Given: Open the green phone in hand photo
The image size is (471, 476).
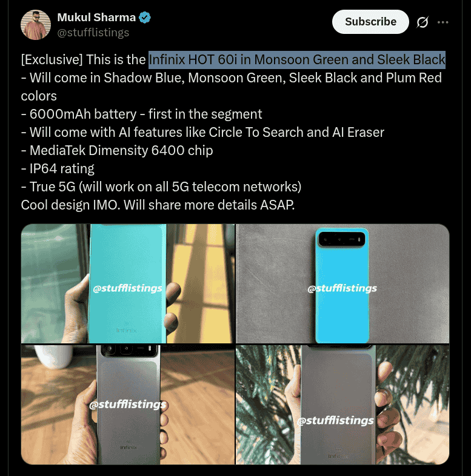Looking at the screenshot, I should (x=128, y=283).
